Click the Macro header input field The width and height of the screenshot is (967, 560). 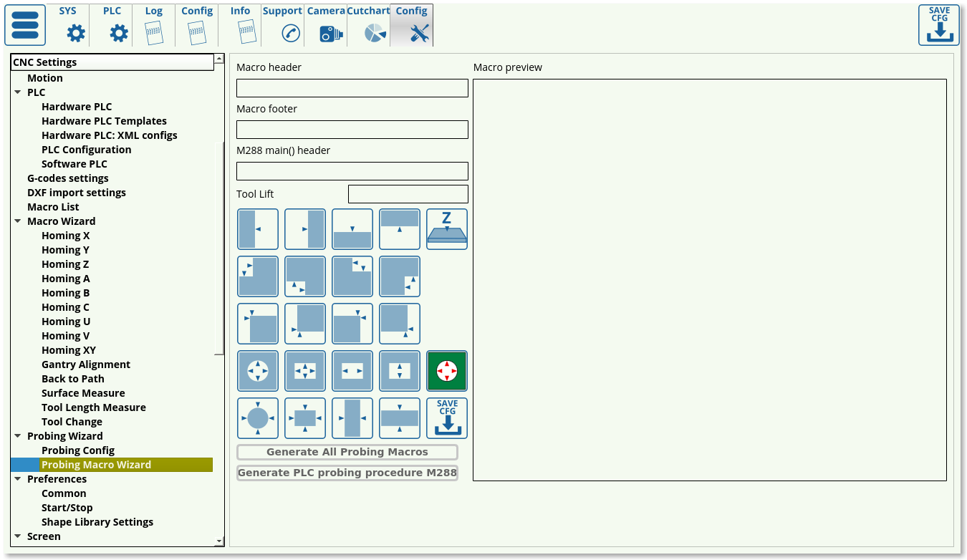pyautogui.click(x=352, y=88)
